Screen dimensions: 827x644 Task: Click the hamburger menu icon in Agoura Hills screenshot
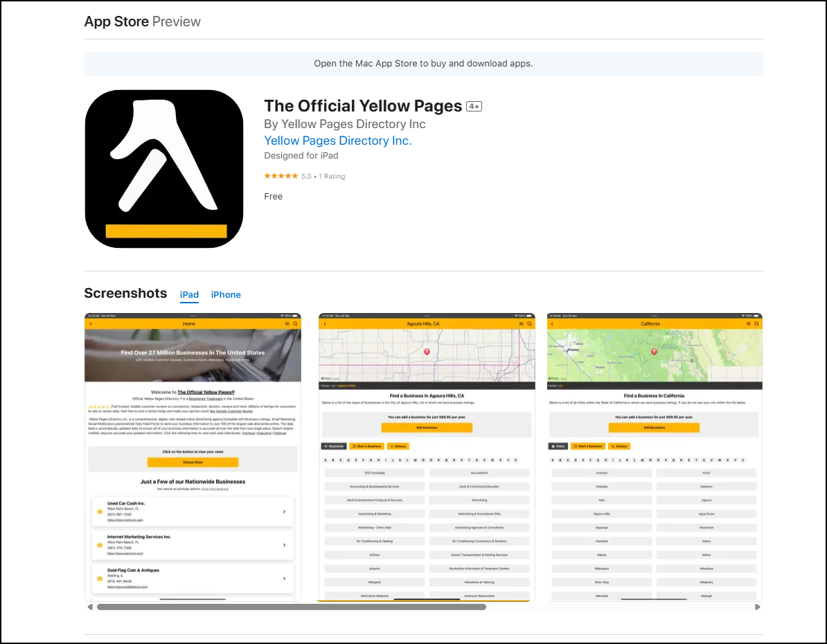[522, 324]
